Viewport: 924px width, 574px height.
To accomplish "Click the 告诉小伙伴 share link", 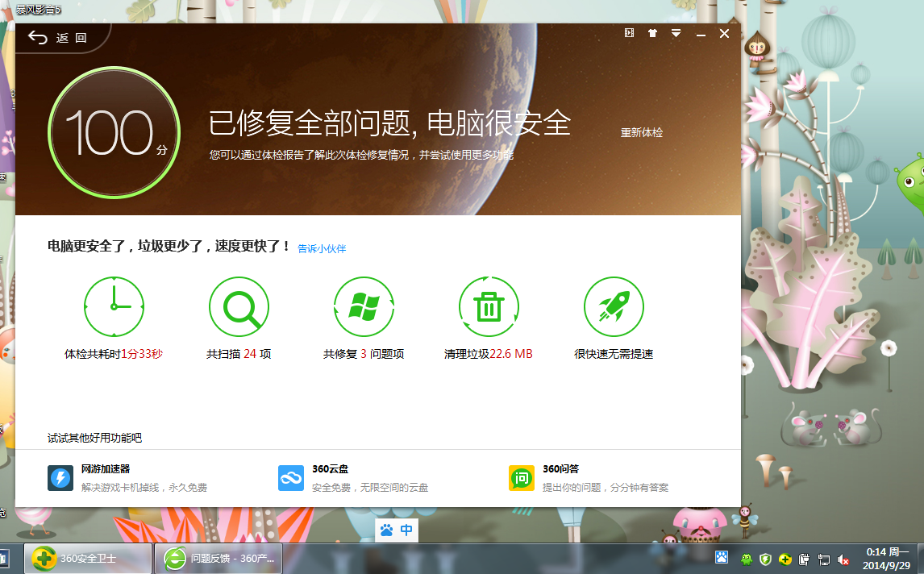I will pos(322,248).
